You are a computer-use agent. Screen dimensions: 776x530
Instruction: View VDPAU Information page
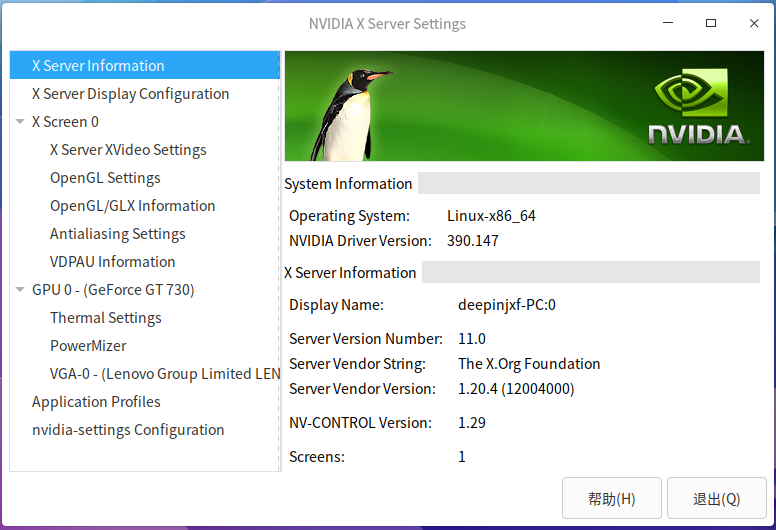click(x=112, y=262)
